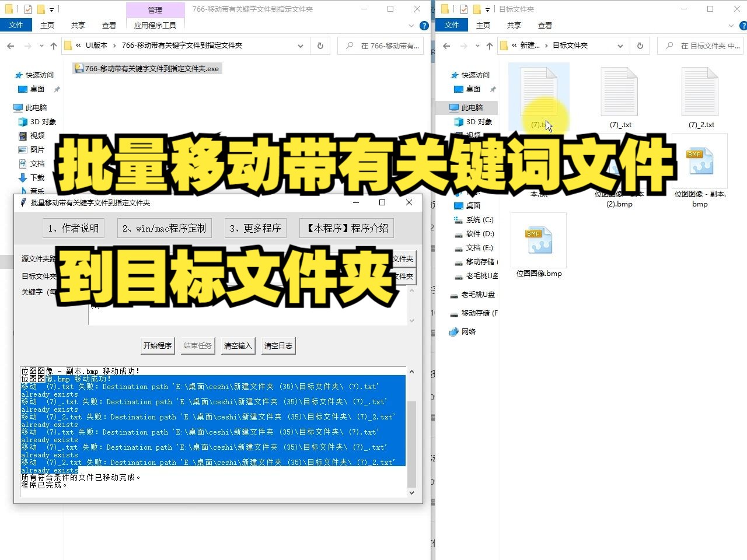
Task: Click the 3、更多程序 button
Action: click(255, 228)
